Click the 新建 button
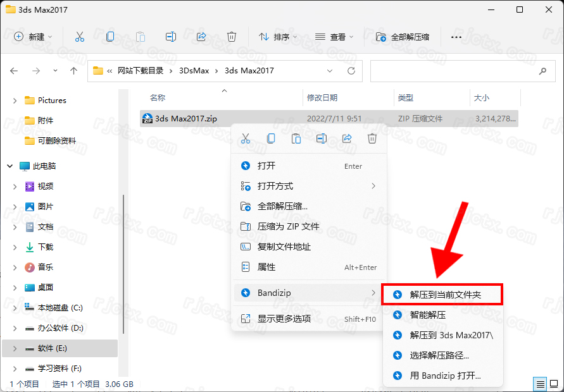564x392 pixels. pos(34,37)
